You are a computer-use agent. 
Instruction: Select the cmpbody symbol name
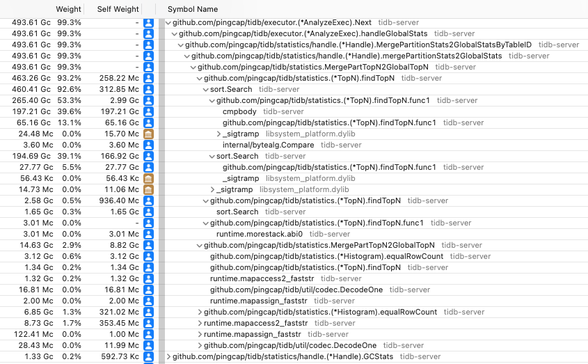click(x=239, y=111)
